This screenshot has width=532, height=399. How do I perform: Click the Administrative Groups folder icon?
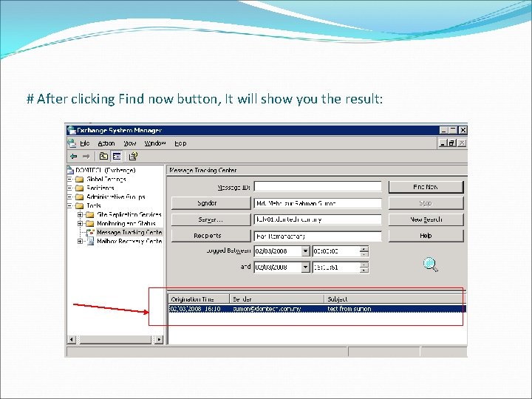tap(79, 197)
